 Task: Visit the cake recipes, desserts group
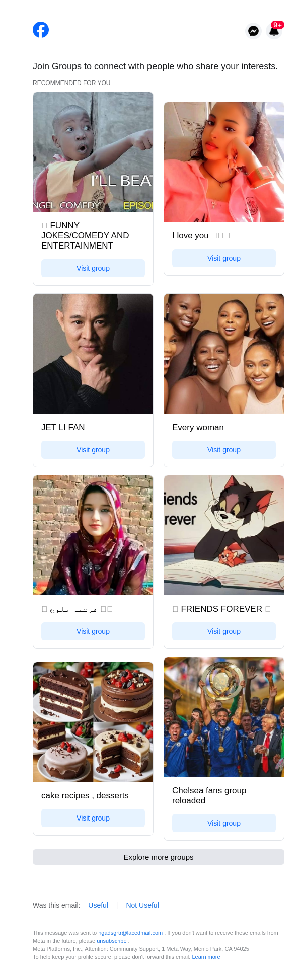pyautogui.click(x=93, y=818)
